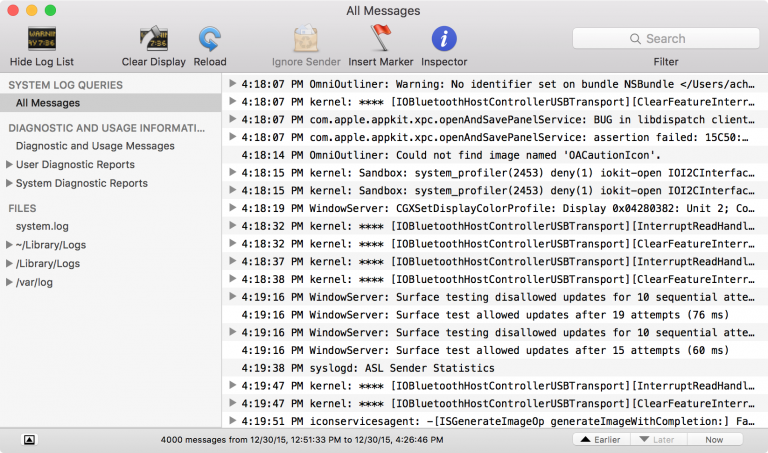Select All Messages in the sidebar
768x453 pixels.
click(48, 103)
